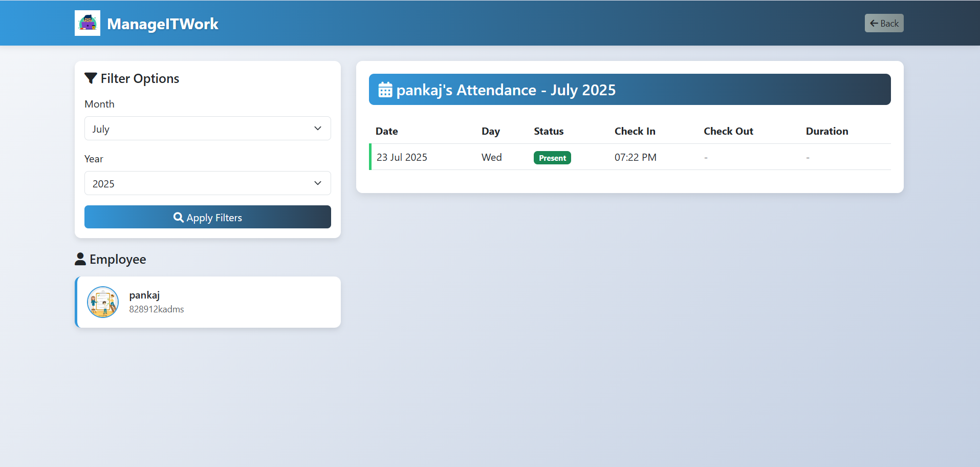The height and width of the screenshot is (467, 980).
Task: Click the Check In column header
Action: [x=635, y=131]
